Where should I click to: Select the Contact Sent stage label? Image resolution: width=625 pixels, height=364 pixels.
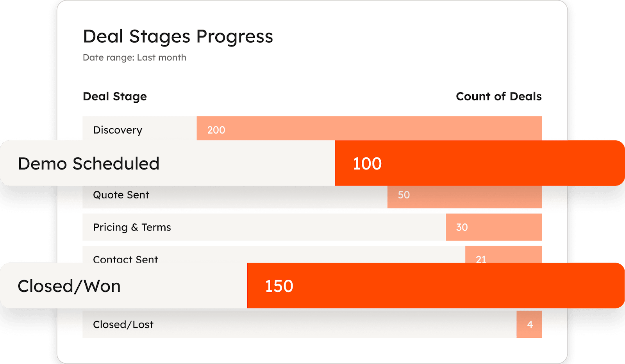[x=125, y=259]
